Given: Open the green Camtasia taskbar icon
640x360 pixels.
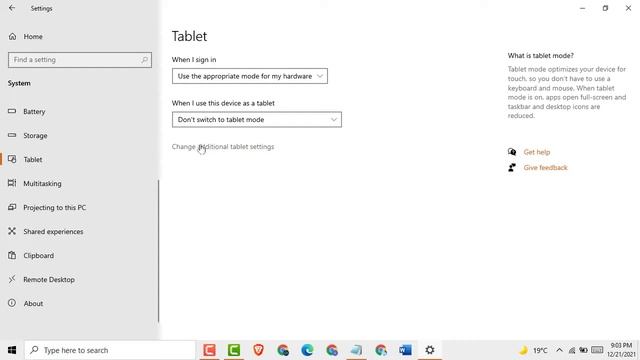Looking at the screenshot, I should (234, 350).
